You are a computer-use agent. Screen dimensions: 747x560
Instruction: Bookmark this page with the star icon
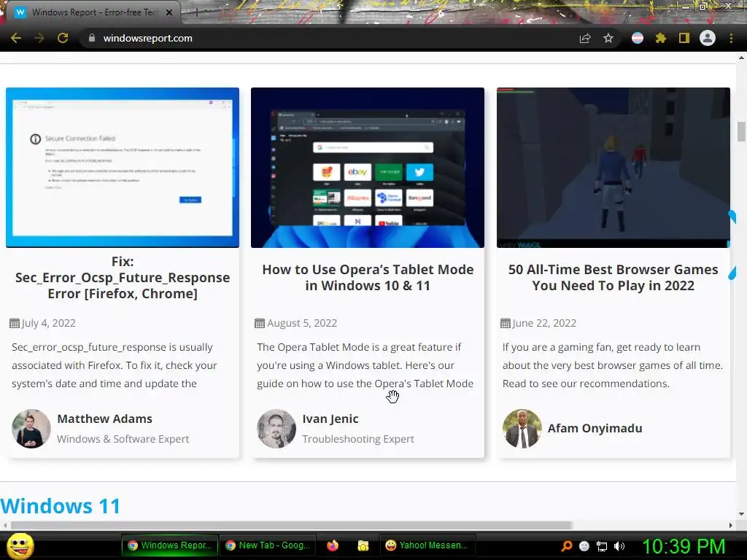pos(608,38)
